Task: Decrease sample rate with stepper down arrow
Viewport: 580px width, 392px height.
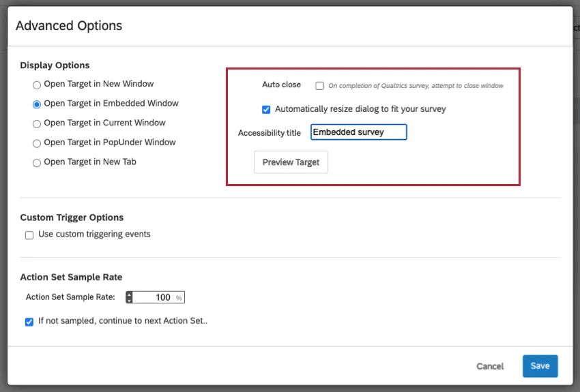Action: 130,300
